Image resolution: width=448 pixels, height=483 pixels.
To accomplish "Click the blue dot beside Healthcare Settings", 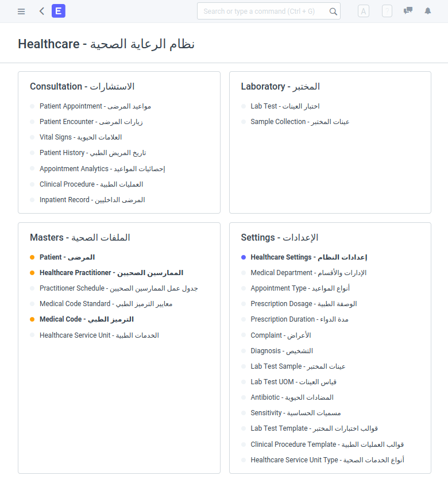I will (x=244, y=257).
